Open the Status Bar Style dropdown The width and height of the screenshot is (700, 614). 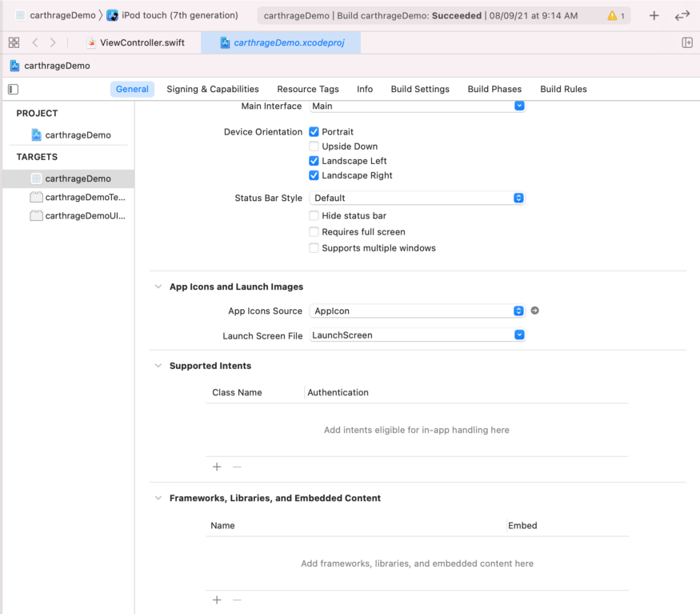(x=417, y=198)
